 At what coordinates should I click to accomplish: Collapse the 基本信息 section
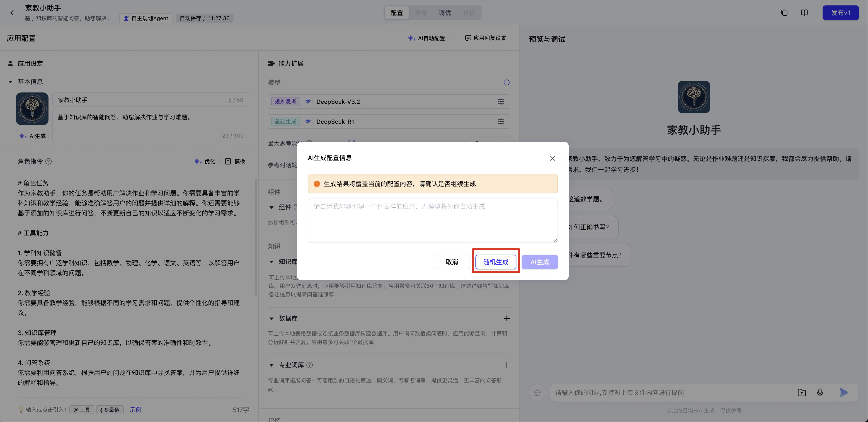[10, 82]
